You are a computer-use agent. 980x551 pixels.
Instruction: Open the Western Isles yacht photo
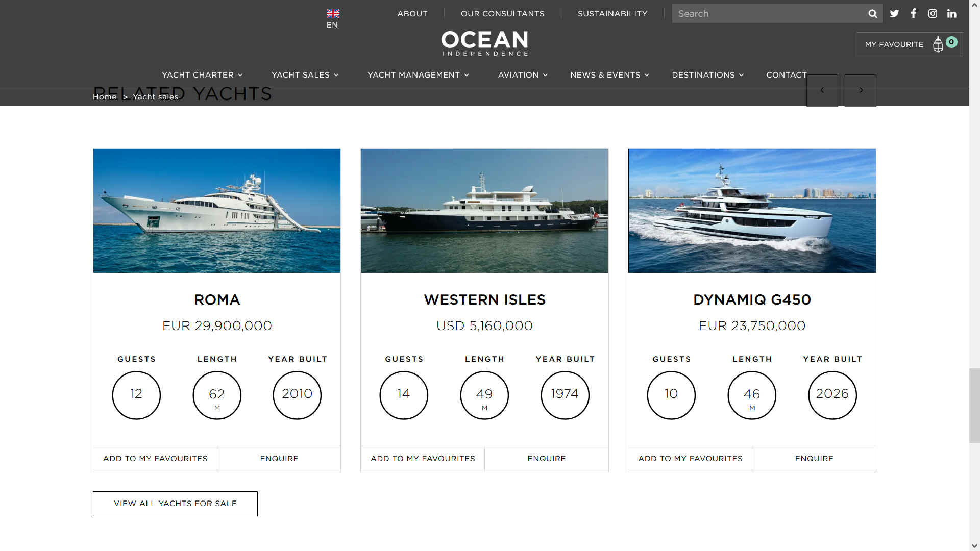point(484,211)
